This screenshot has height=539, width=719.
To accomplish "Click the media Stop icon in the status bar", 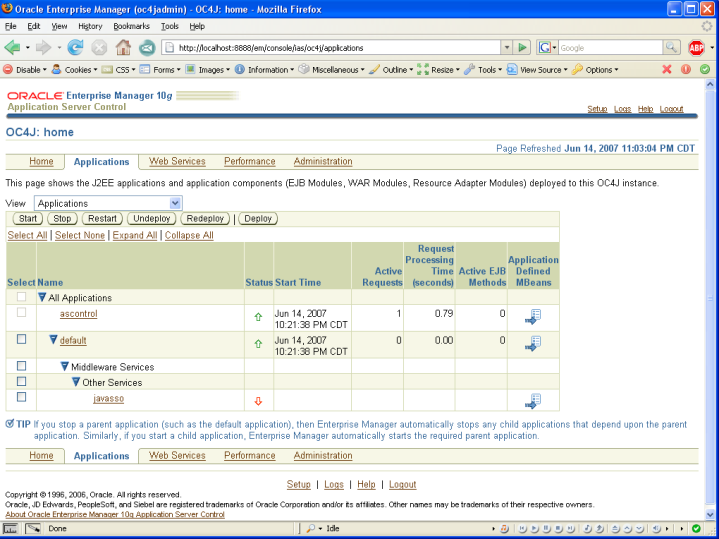I will 558,528.
